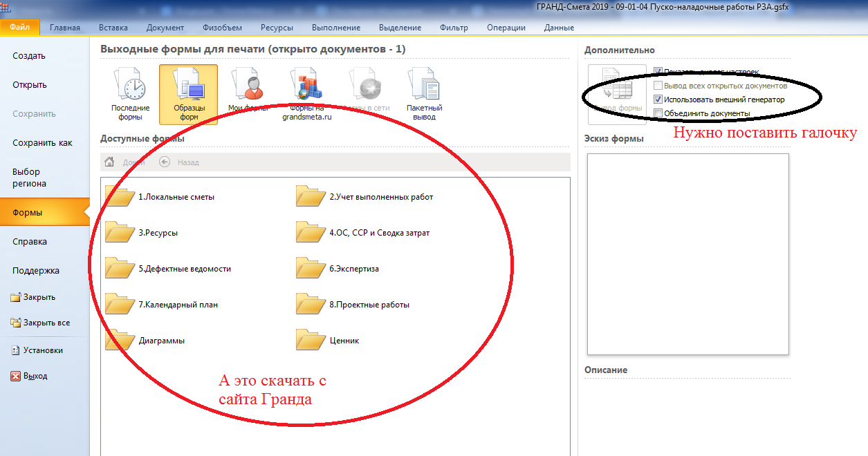Switch to the Вставка ribbon tab
Image resolution: width=868 pixels, height=456 pixels.
click(x=113, y=28)
